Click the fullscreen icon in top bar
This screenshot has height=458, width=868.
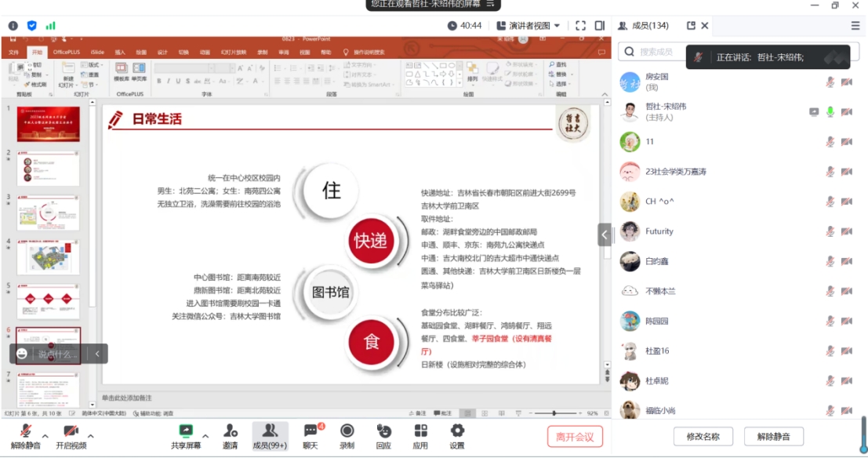[x=580, y=26]
